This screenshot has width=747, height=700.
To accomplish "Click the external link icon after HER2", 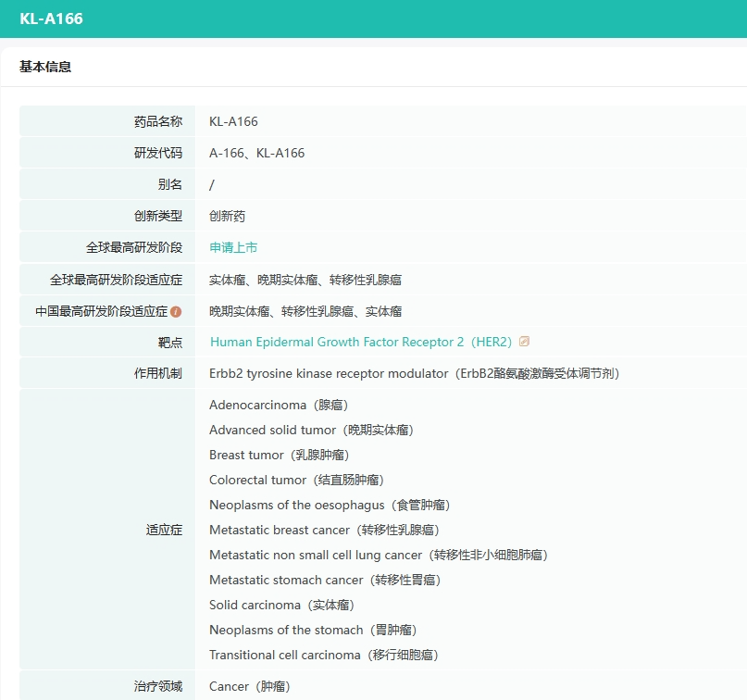I will coord(525,342).
